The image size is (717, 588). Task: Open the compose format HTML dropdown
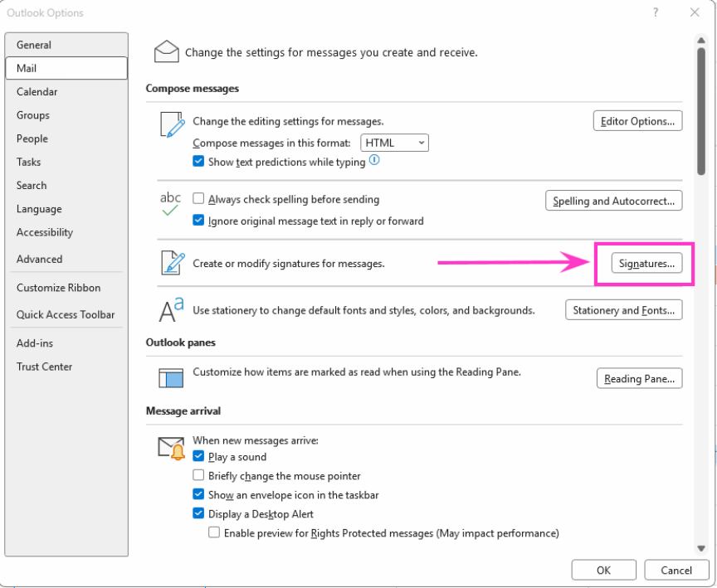395,143
